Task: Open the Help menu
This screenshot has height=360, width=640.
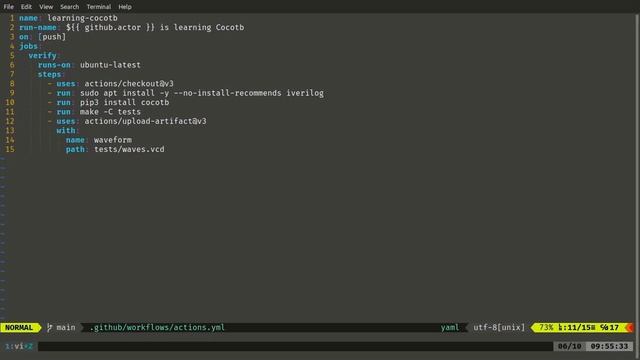Action: click(125, 7)
